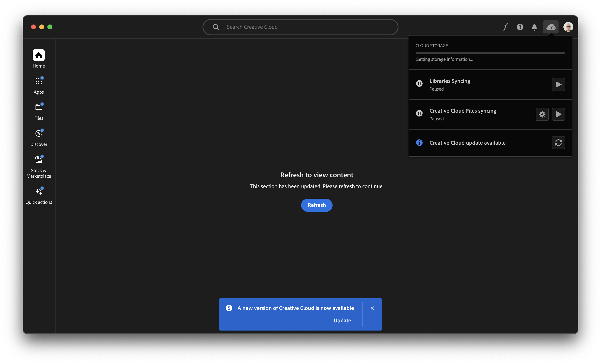
Task: Open the Adobe Fonts icon
Action: (505, 27)
